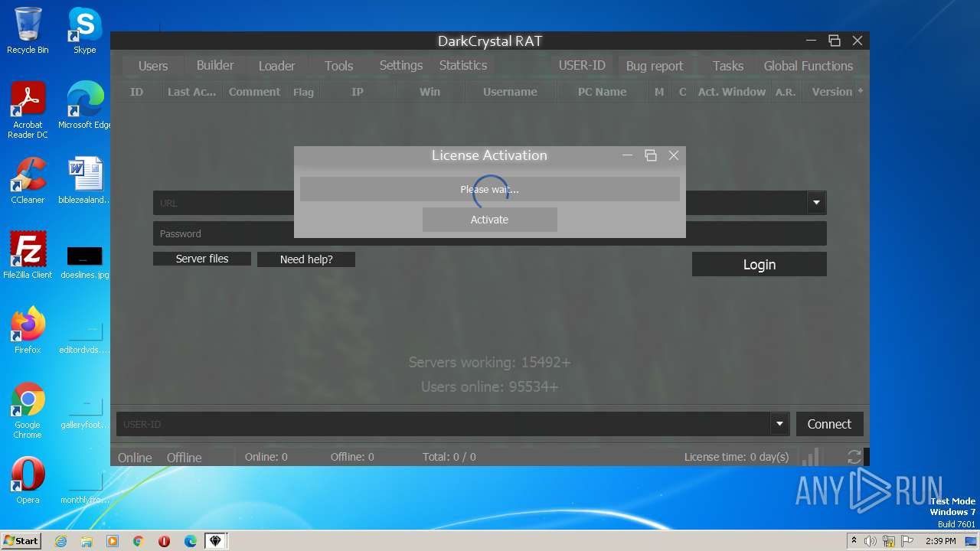Select DarkCrystal RAT taskbar icon
This screenshot has height=551, width=980.
(x=216, y=541)
